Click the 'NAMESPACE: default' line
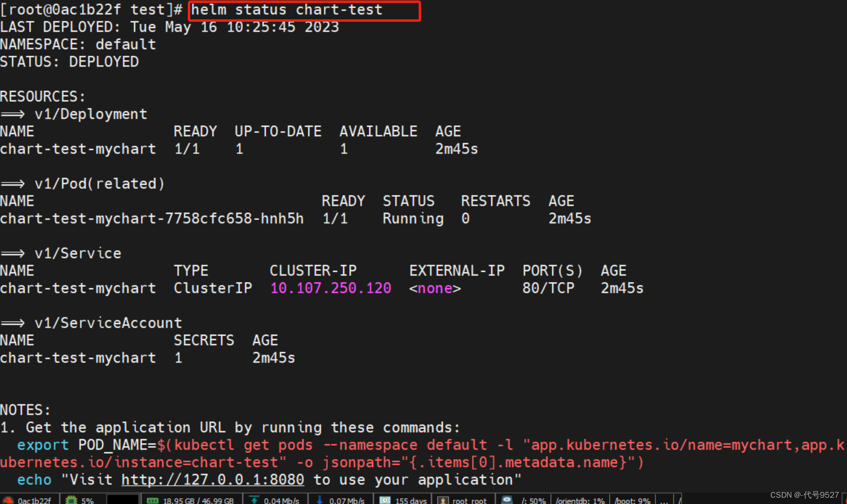The image size is (847, 504). (x=78, y=44)
